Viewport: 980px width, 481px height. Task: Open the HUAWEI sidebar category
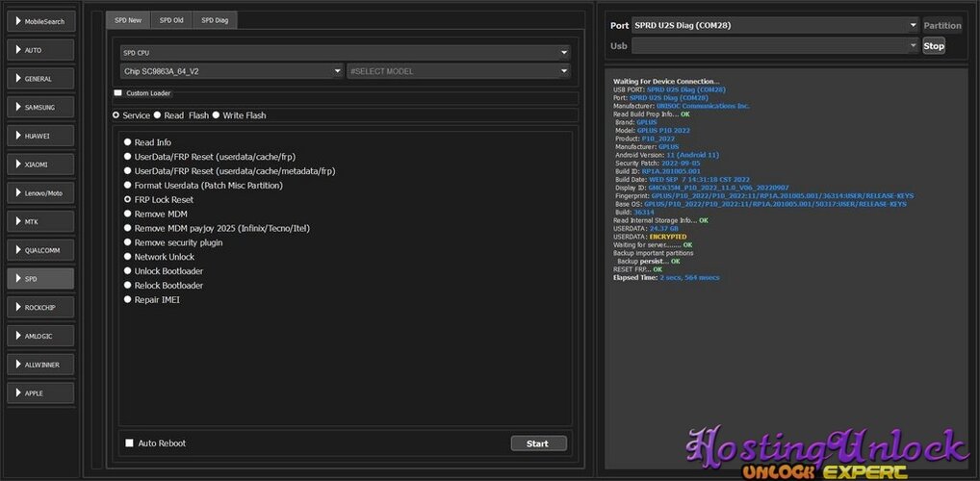[x=40, y=136]
